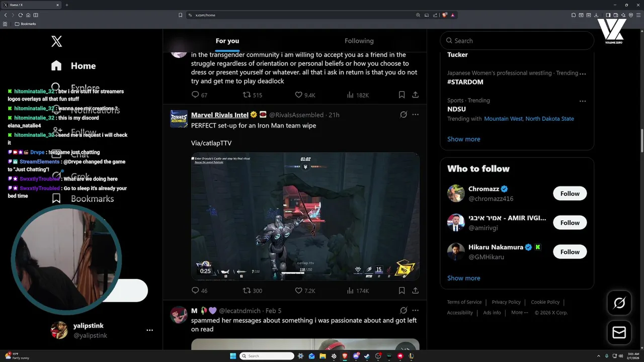
Task: Switch to the Following tab
Action: 359,41
